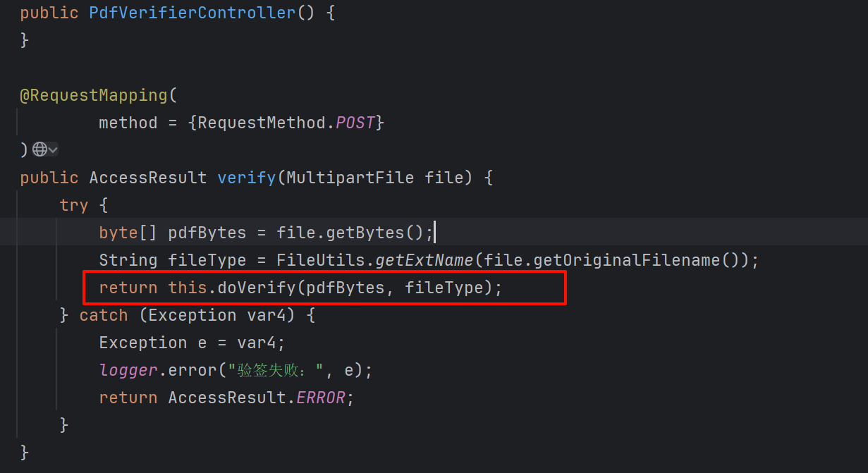Click the catch keyword

pos(104,315)
